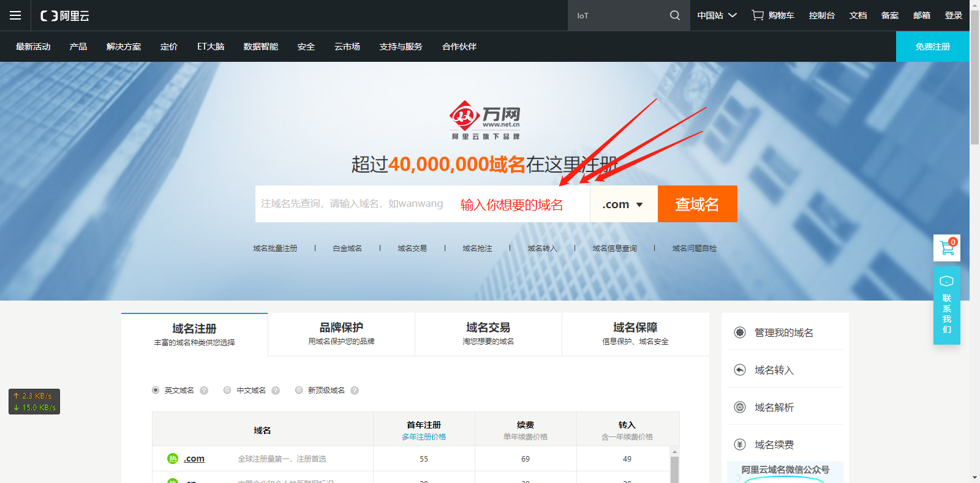The height and width of the screenshot is (483, 980).
Task: Open the ET大脑 menu
Action: pyautogui.click(x=211, y=47)
